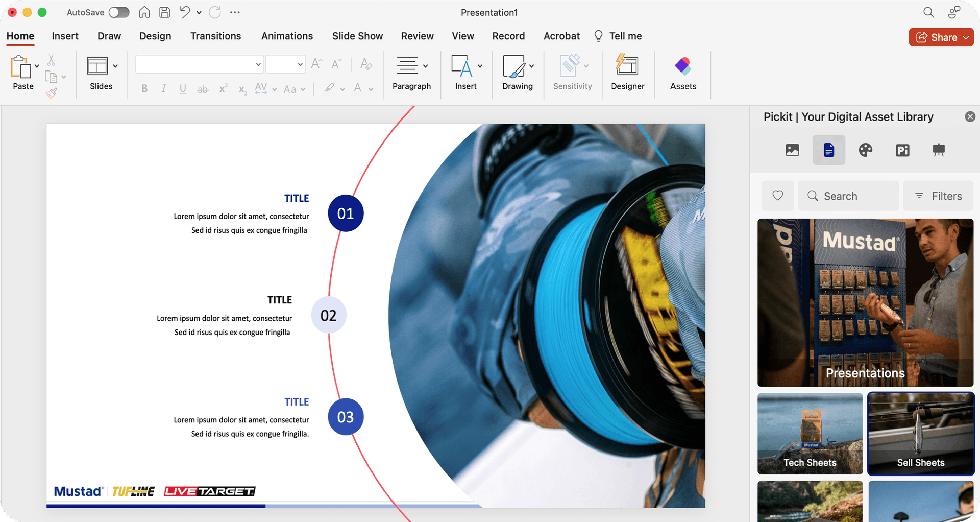
Task: Click Increase Font Size icon
Action: (x=316, y=64)
